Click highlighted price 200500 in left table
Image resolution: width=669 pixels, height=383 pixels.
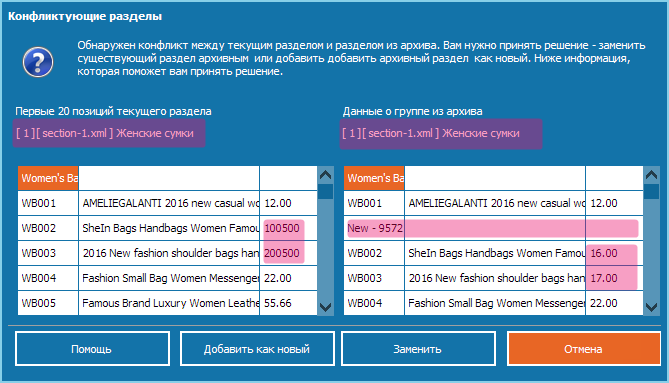pos(282,253)
